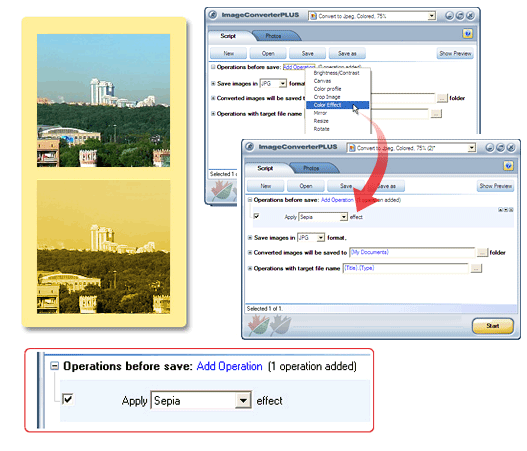
Task: Click Show Preview in back window
Action: coord(455,53)
